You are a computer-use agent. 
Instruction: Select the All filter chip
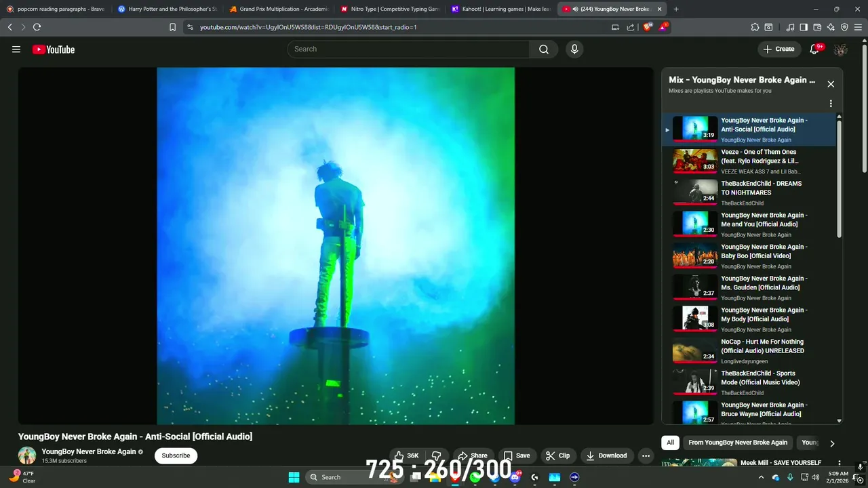670,443
